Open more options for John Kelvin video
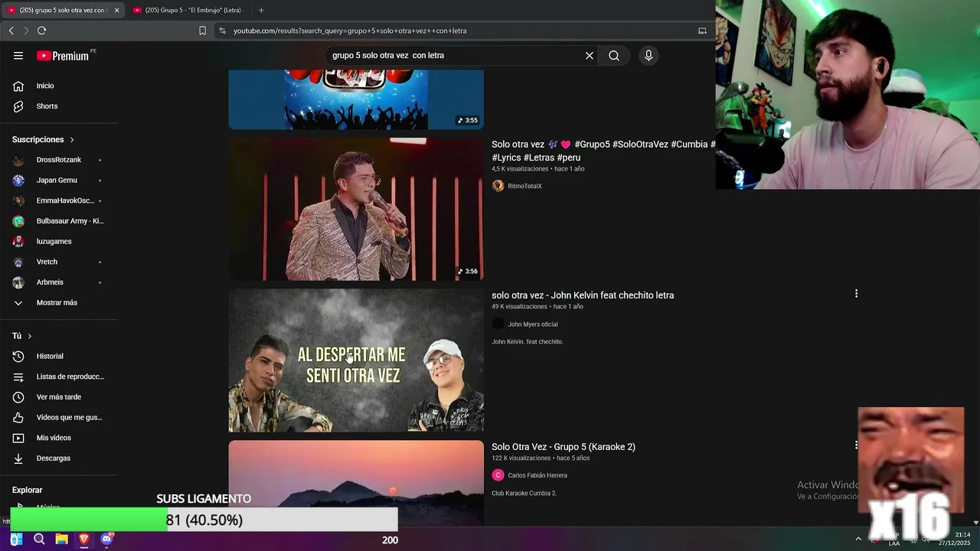 tap(856, 294)
